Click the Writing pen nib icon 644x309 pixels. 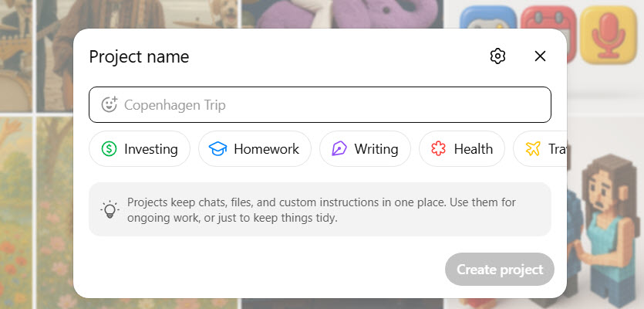click(339, 149)
